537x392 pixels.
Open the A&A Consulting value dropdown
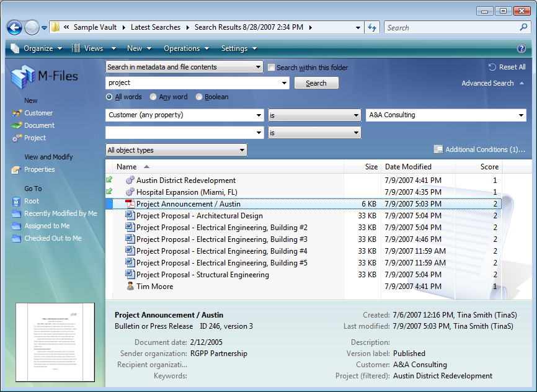(446, 115)
